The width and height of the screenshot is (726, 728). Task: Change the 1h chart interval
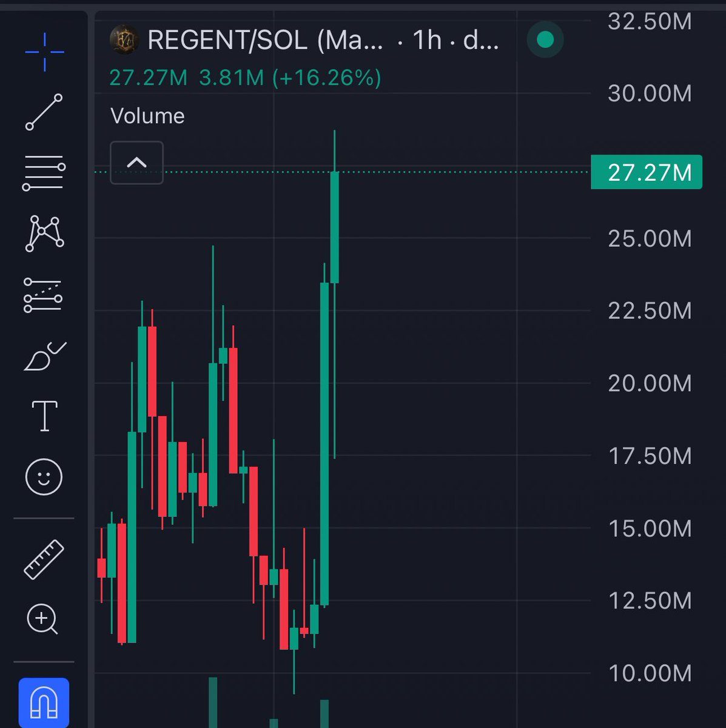tap(427, 41)
